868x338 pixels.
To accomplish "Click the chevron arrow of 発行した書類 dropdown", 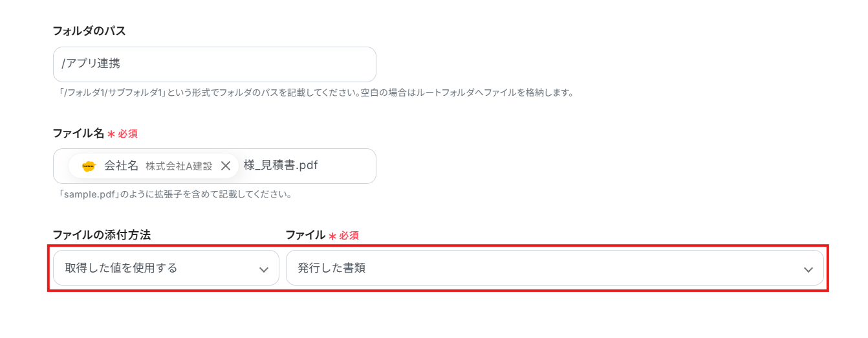I will [x=808, y=269].
